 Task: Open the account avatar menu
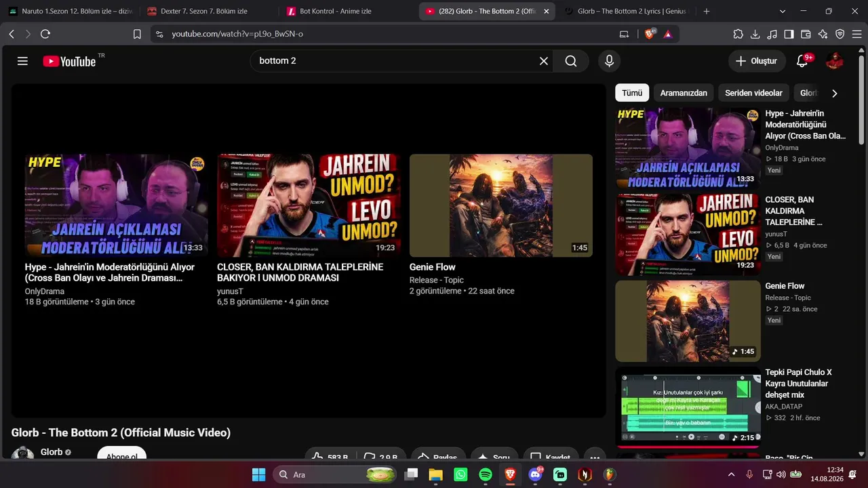[x=834, y=61]
